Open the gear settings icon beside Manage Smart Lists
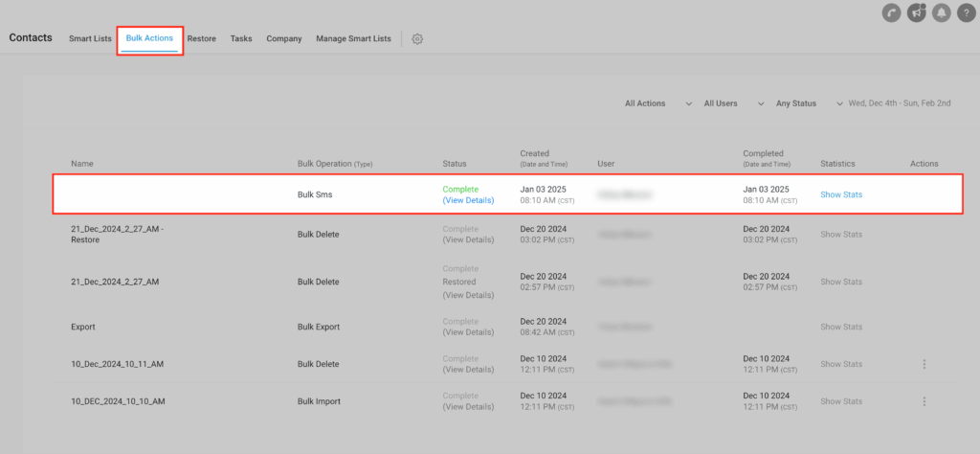Viewport: 980px width, 454px height. [x=417, y=39]
